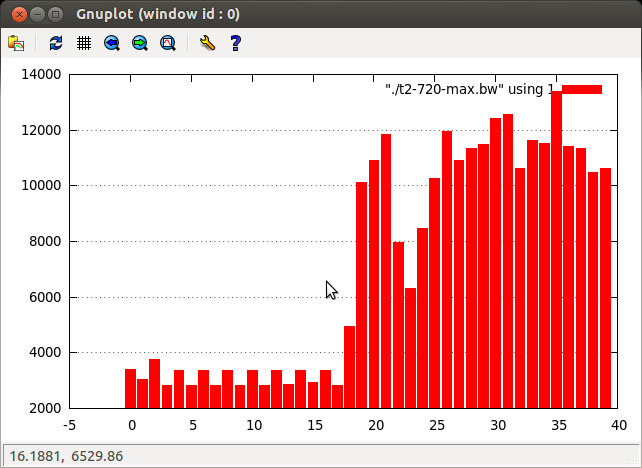Copy the plot to clipboard
Viewport: 642px width, 468px height.
pyautogui.click(x=16, y=43)
